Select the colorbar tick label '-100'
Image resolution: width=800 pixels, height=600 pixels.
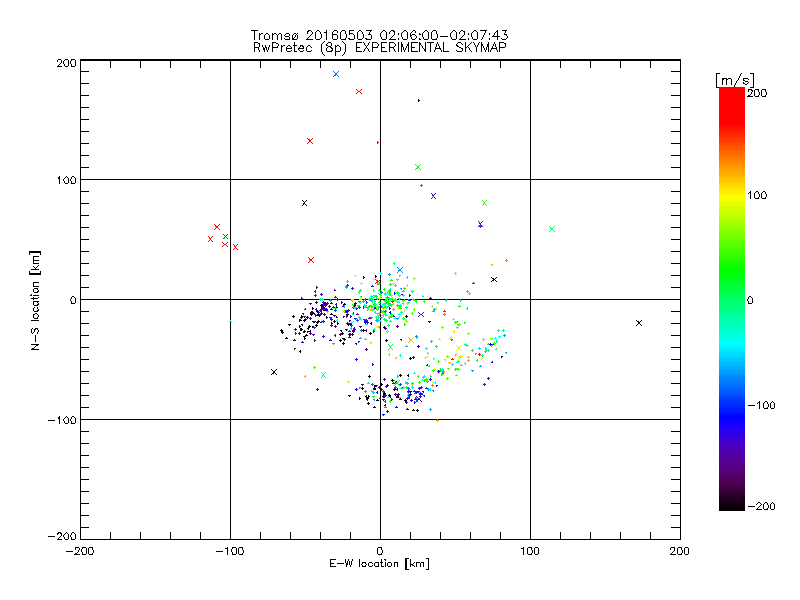(761, 406)
